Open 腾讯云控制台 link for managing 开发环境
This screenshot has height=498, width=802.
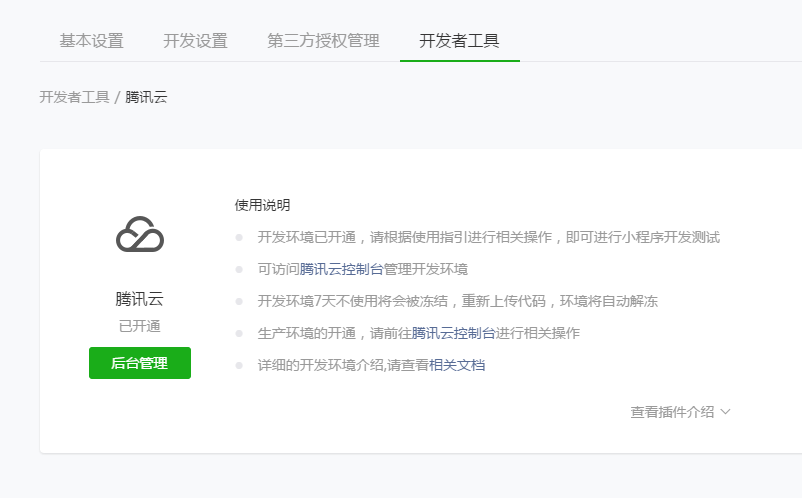coord(341,269)
